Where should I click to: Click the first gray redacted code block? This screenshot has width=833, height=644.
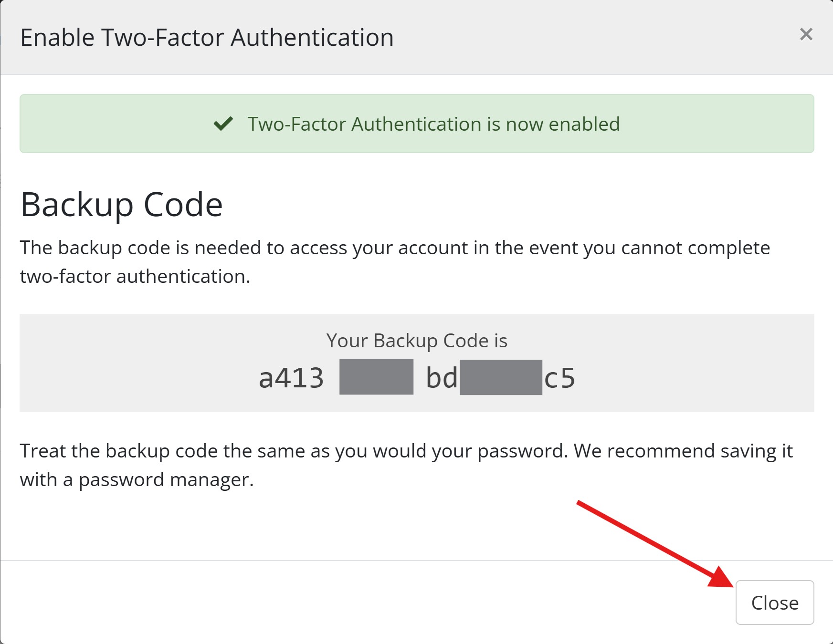(376, 377)
